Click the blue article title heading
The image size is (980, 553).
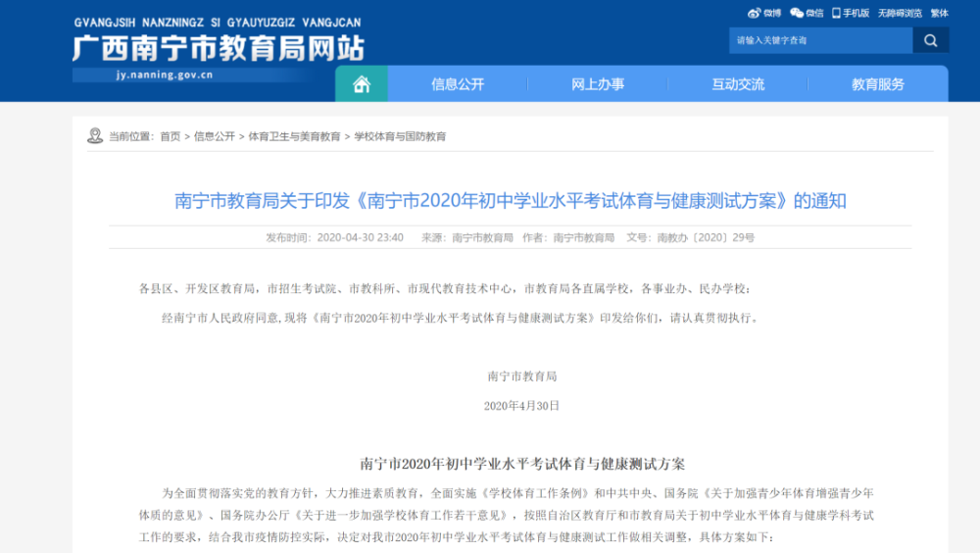point(510,201)
